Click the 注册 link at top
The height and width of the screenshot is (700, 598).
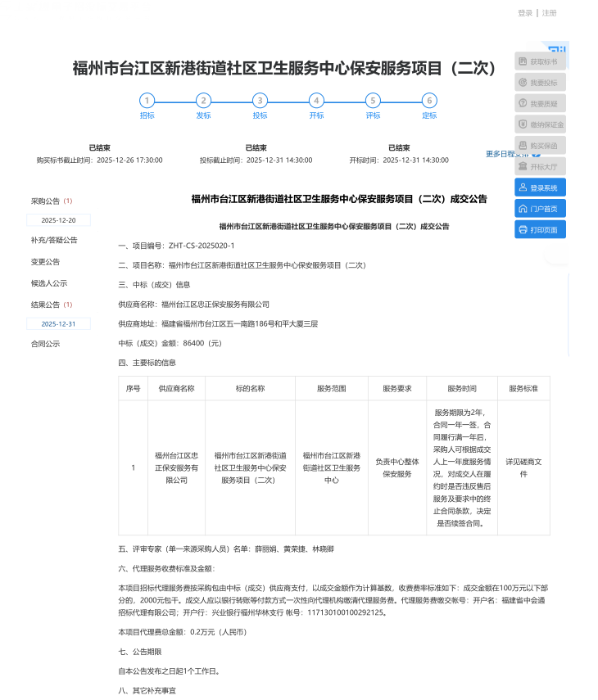[549, 13]
